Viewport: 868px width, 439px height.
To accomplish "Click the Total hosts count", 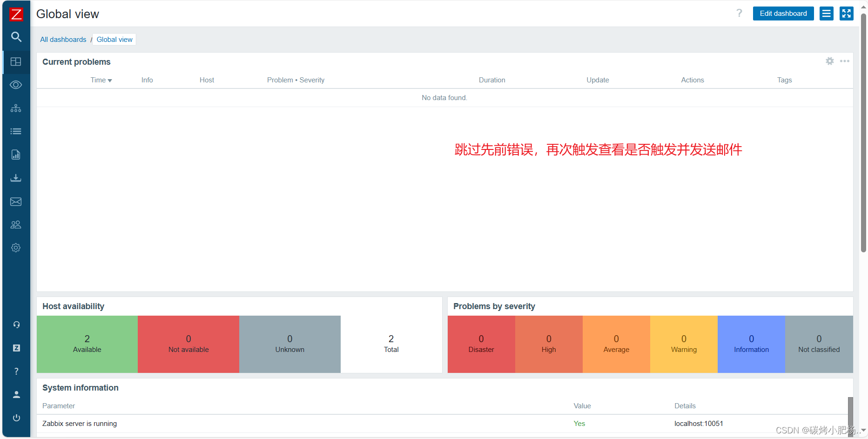I will 391,344.
